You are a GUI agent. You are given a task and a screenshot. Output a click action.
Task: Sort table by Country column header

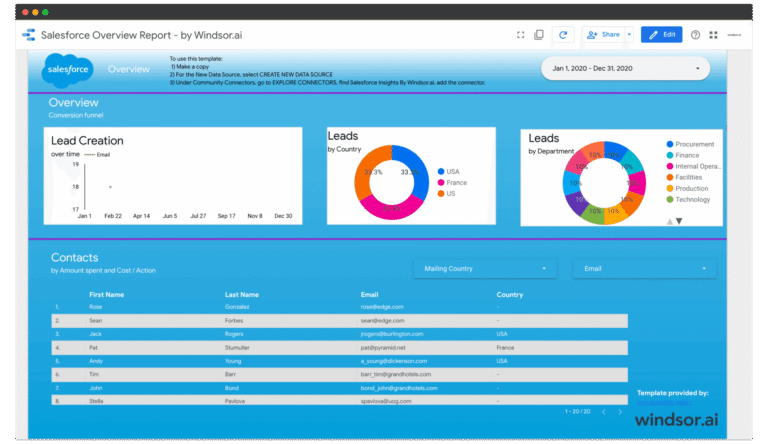tap(509, 295)
